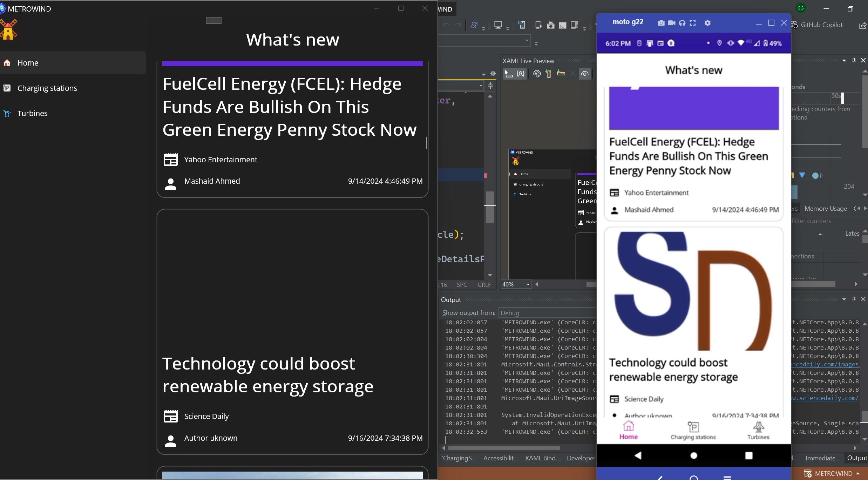868x480 pixels.
Task: Tap Home tab in phone bottom navigation
Action: (629, 431)
